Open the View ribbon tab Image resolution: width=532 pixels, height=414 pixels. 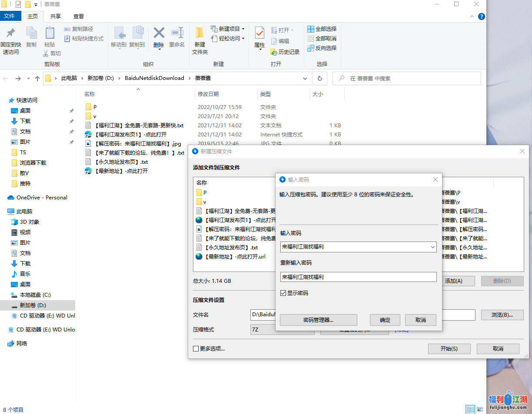79,17
